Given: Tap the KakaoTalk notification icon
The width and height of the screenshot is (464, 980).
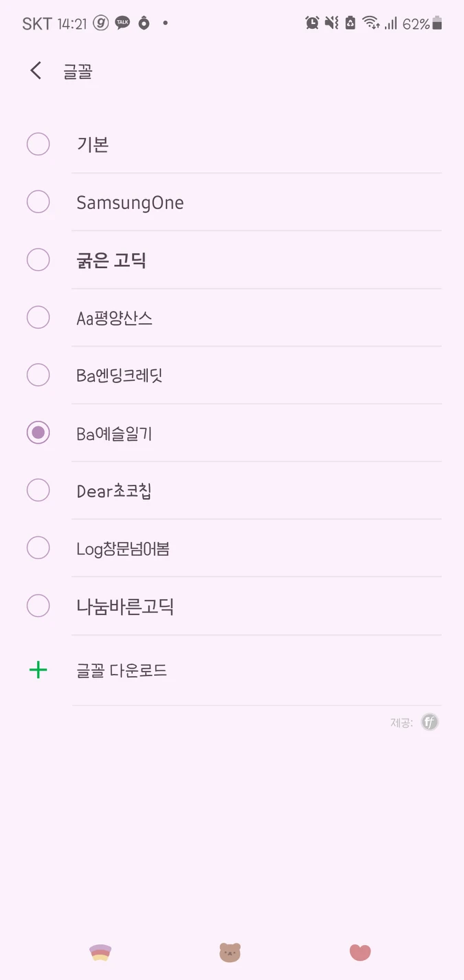Looking at the screenshot, I should (x=122, y=23).
